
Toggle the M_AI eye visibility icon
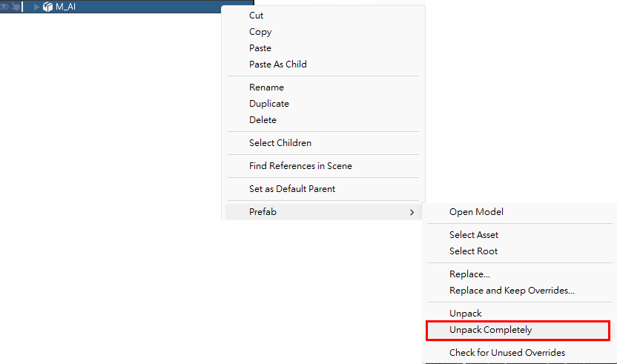4,7
